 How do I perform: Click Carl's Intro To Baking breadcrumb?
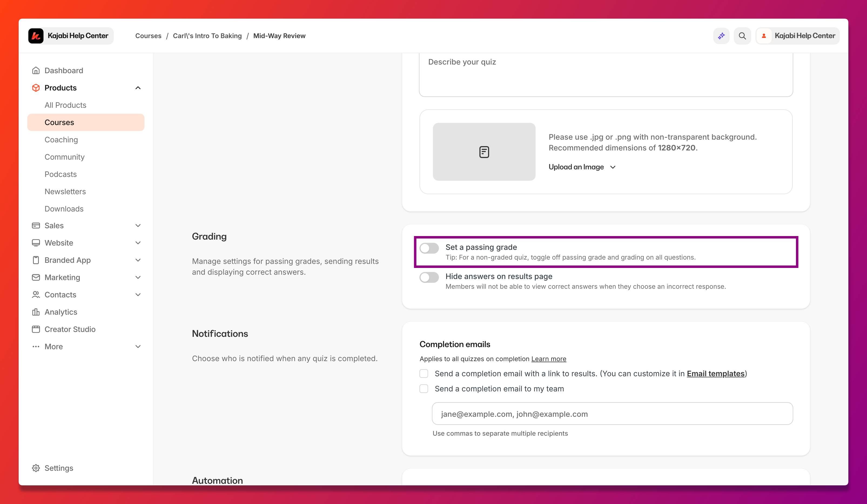pyautogui.click(x=207, y=36)
